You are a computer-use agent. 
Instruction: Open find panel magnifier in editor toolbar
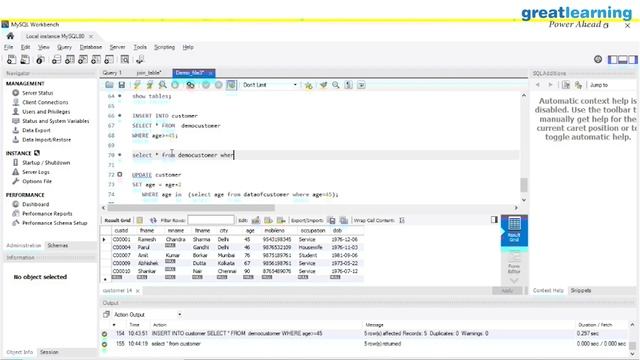point(336,85)
